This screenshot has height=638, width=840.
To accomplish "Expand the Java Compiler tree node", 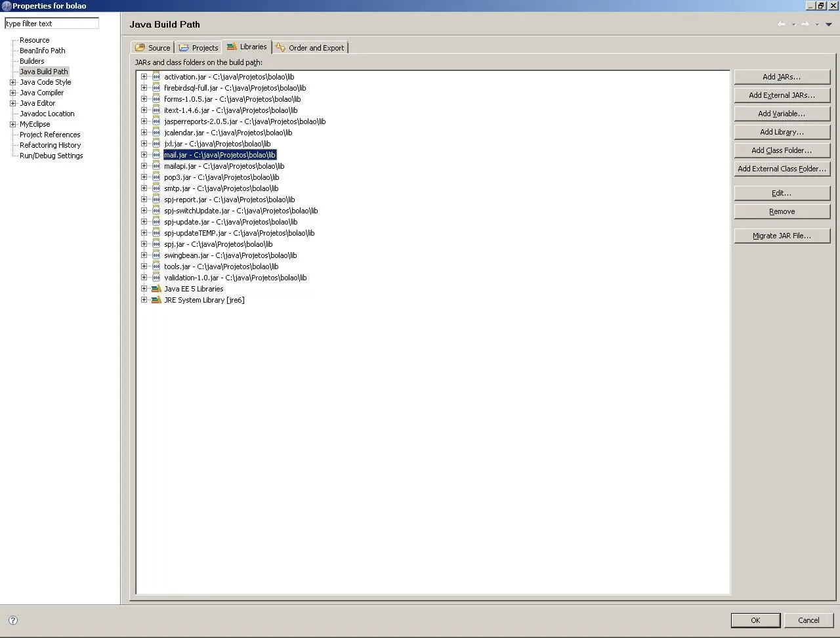I will pyautogui.click(x=12, y=93).
